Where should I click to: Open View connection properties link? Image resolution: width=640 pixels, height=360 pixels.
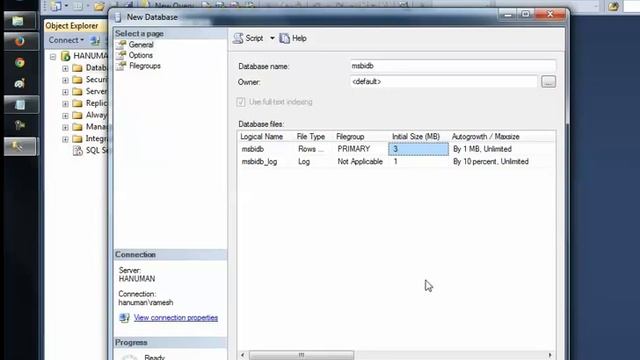pyautogui.click(x=176, y=318)
